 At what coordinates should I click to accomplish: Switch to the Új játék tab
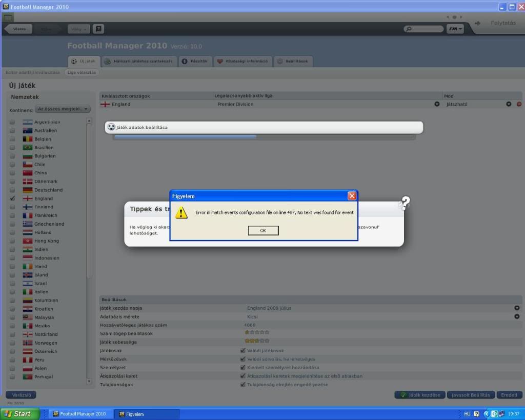pos(84,62)
